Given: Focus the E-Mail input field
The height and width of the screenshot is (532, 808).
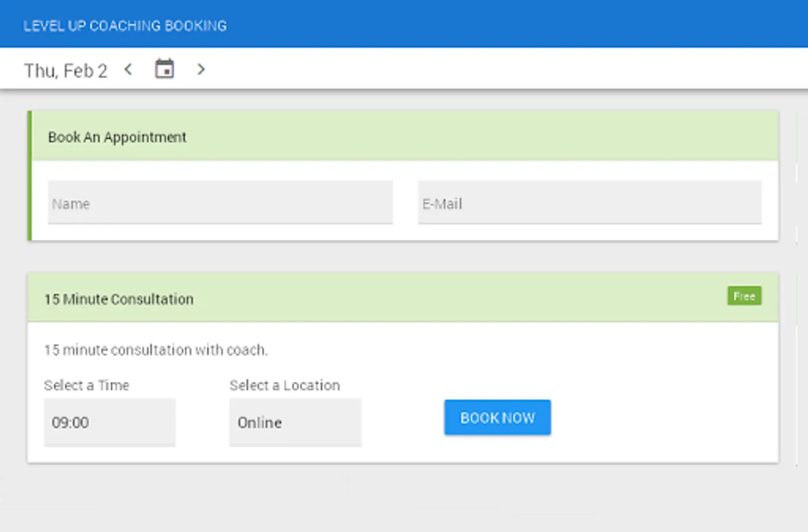Looking at the screenshot, I should click(589, 203).
